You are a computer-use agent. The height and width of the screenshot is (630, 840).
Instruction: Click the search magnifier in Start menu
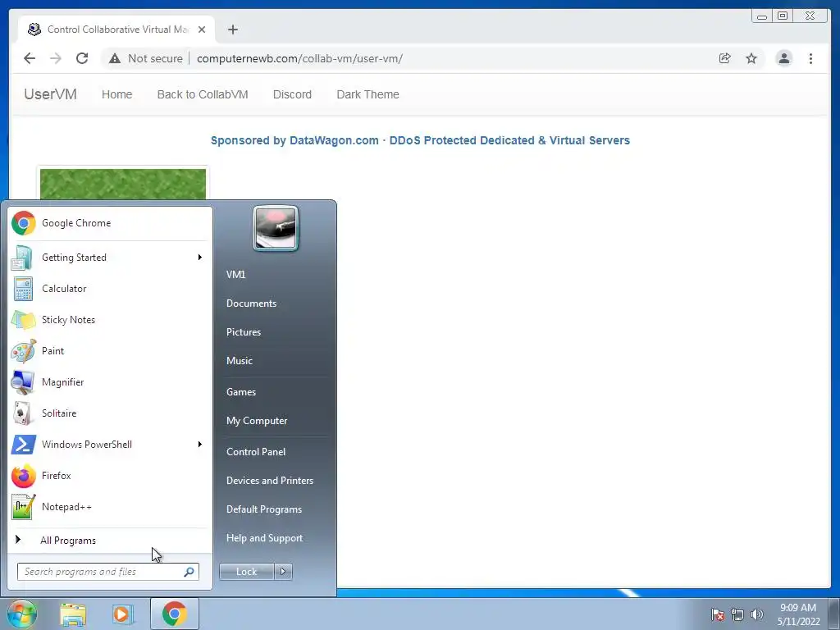click(189, 572)
